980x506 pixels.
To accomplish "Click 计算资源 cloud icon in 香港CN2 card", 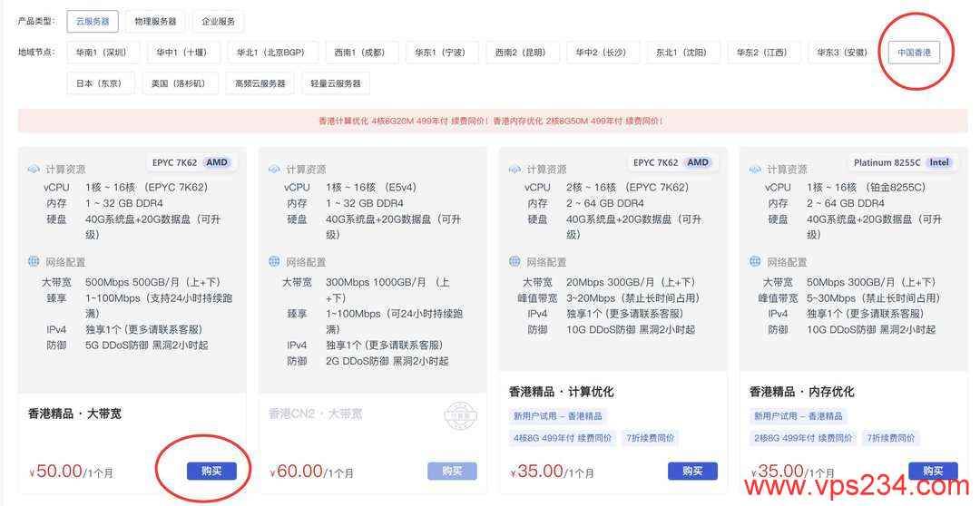I will (x=274, y=170).
